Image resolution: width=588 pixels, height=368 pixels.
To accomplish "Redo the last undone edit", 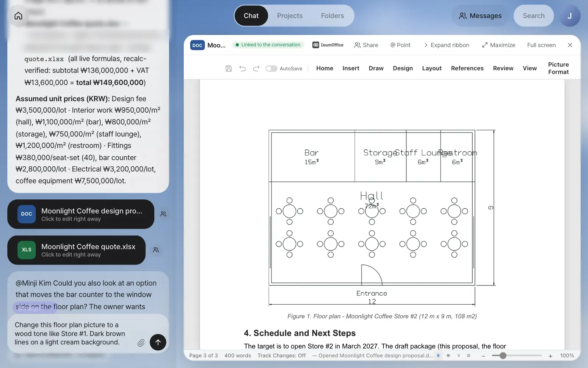I will point(256,68).
